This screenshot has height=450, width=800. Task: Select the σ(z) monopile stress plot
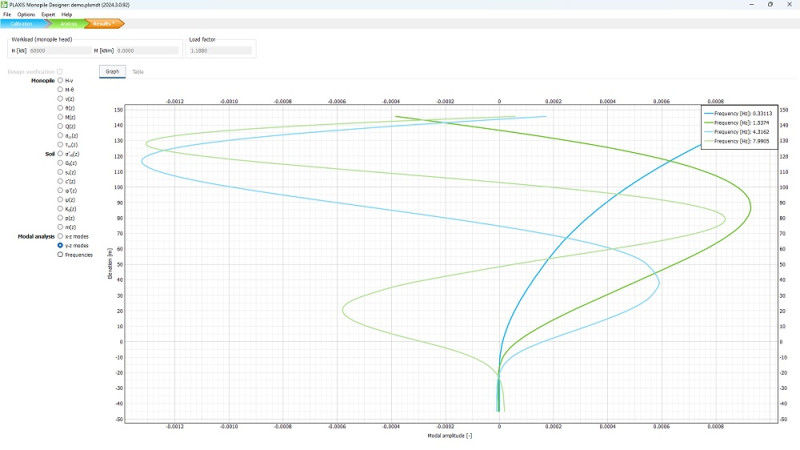click(60, 135)
